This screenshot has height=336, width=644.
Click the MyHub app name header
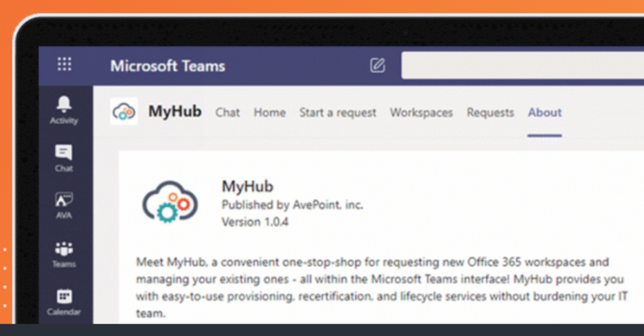tap(175, 111)
